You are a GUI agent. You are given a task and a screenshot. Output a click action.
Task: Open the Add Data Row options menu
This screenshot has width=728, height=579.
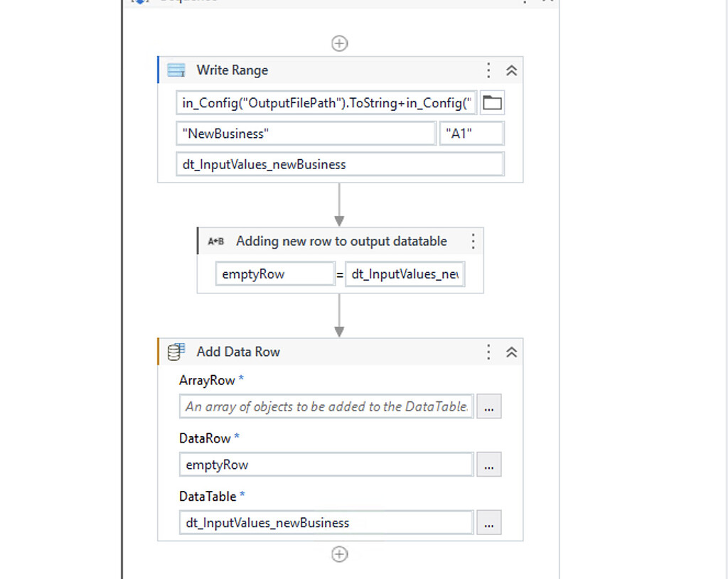488,351
